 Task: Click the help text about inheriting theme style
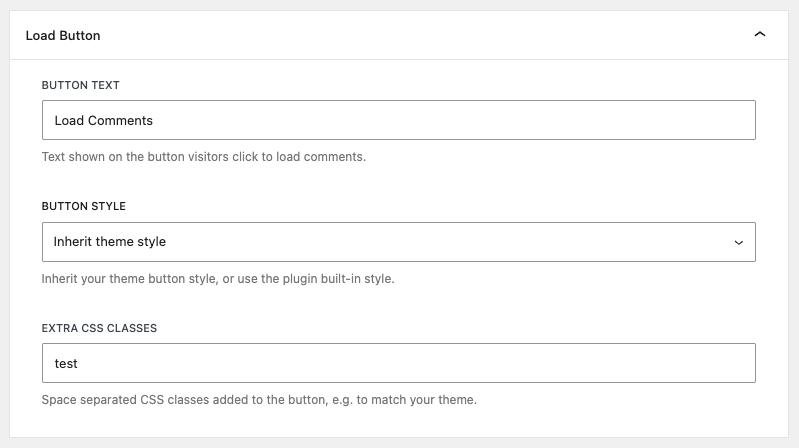218,279
